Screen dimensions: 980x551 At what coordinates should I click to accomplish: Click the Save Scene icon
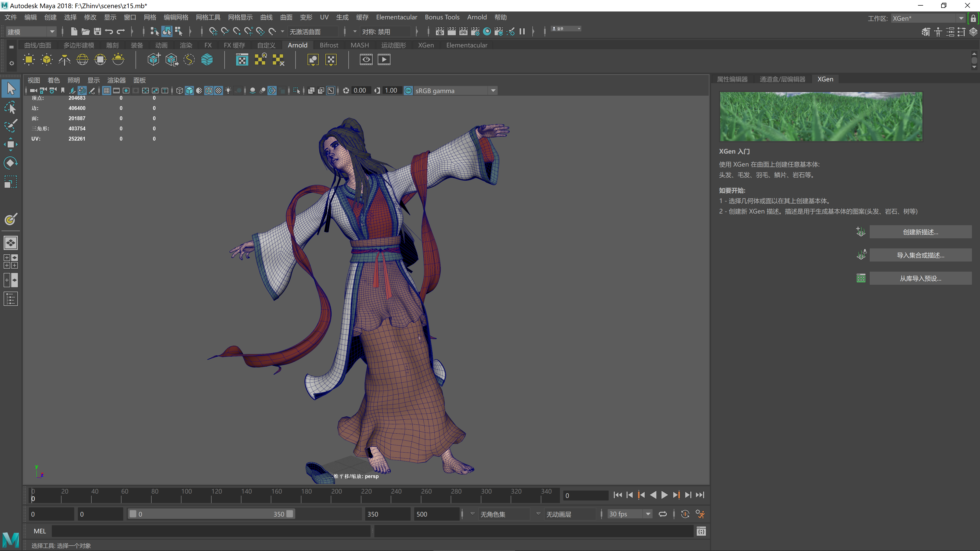click(97, 32)
